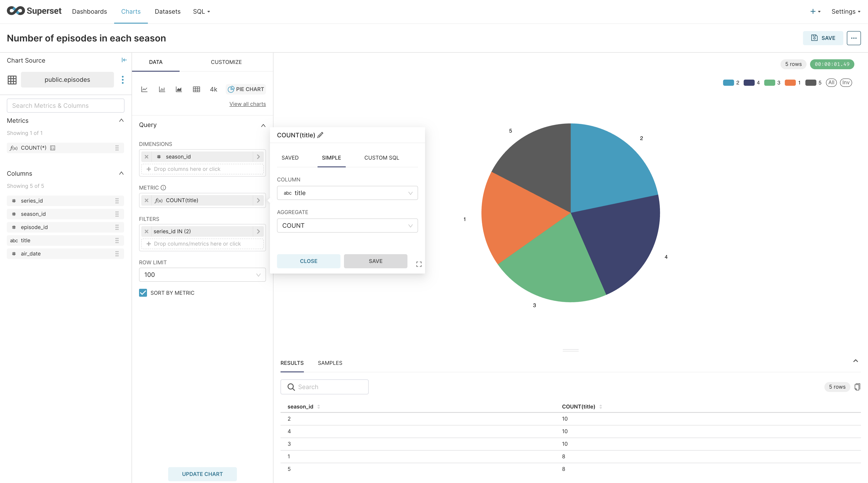Screen dimensions: 868x483
Task: Select the bar chart icon
Action: (162, 89)
